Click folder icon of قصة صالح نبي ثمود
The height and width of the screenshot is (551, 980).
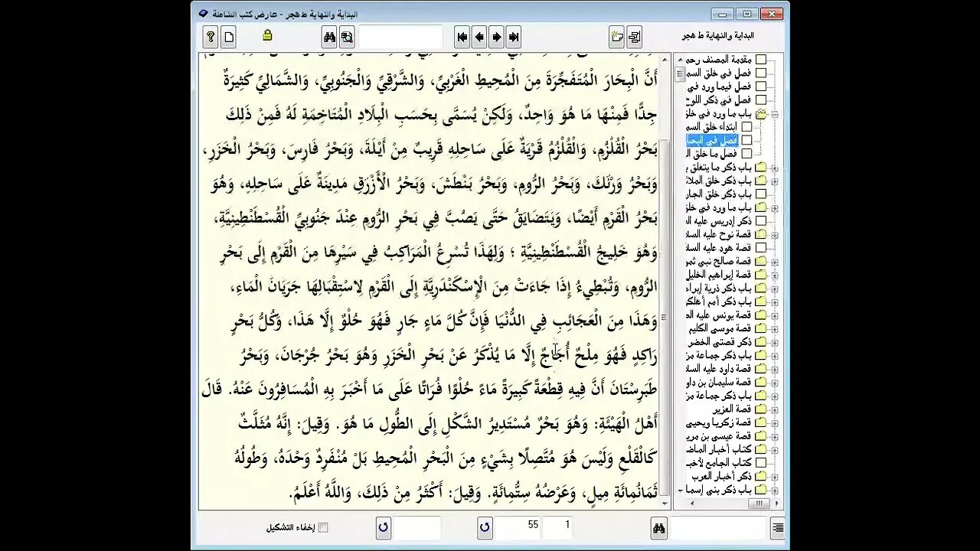tap(761, 261)
